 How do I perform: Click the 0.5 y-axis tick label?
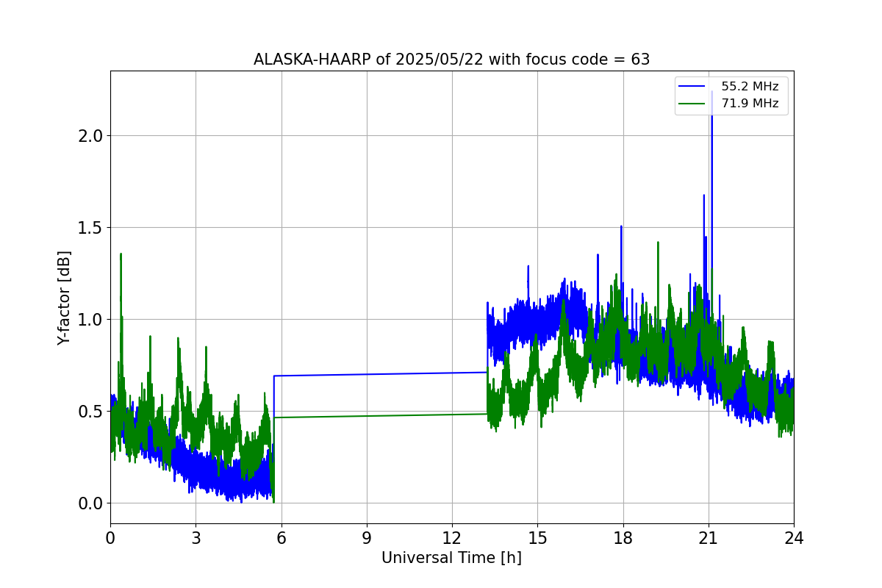click(90, 411)
